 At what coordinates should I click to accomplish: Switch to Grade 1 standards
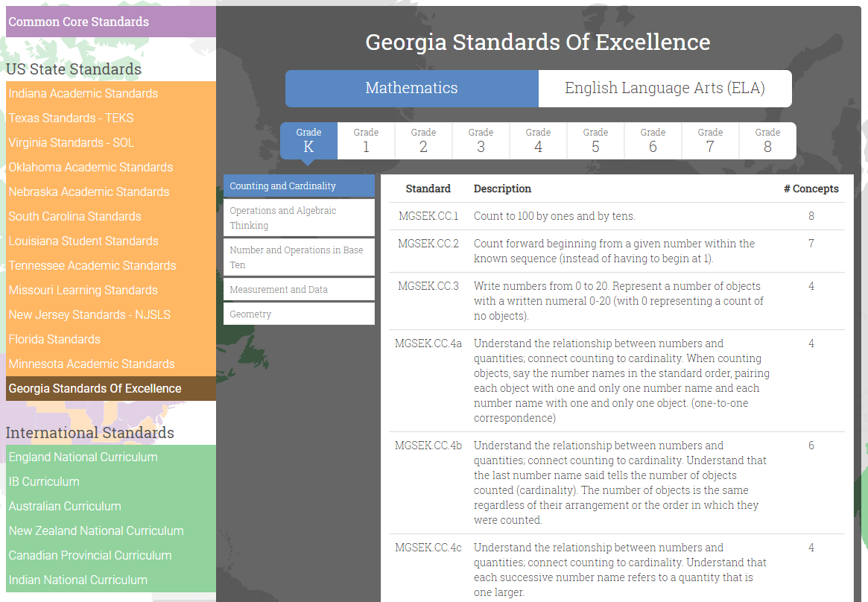pyautogui.click(x=366, y=140)
